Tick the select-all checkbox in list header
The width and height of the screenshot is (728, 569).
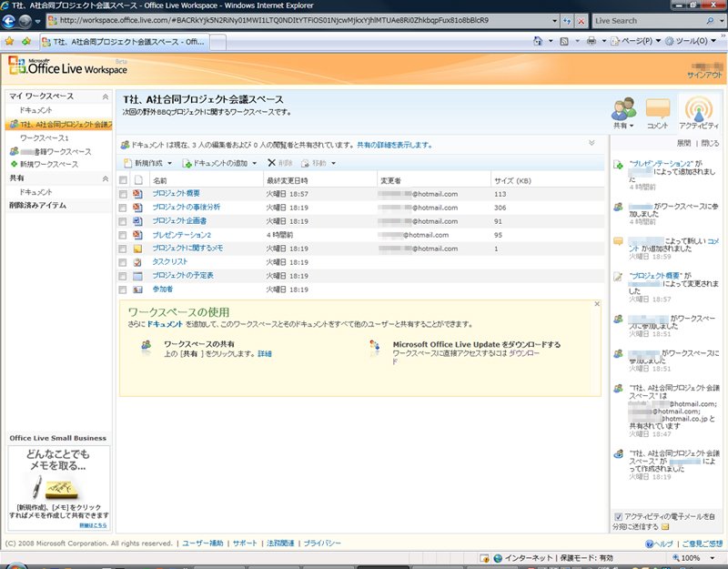(x=123, y=180)
